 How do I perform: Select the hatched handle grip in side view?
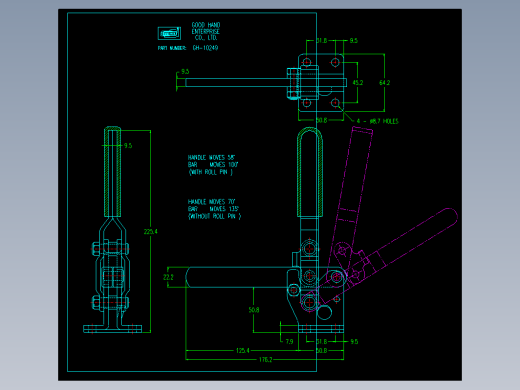point(112,172)
